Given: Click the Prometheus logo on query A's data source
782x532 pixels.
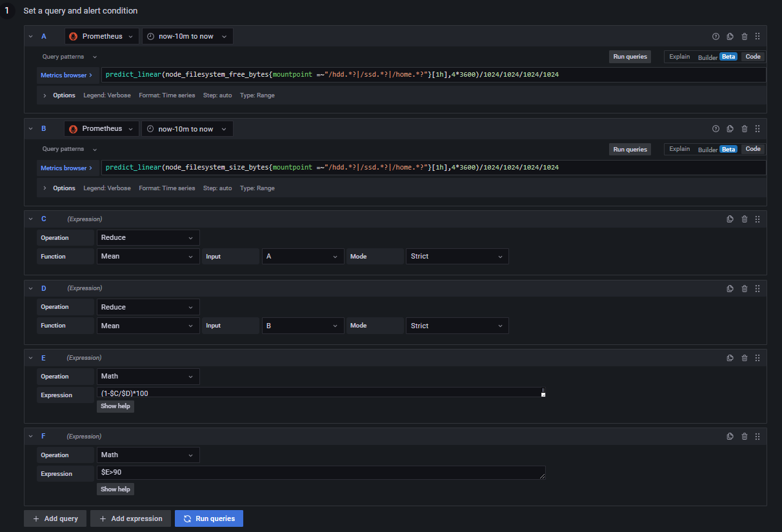Looking at the screenshot, I should tap(73, 36).
